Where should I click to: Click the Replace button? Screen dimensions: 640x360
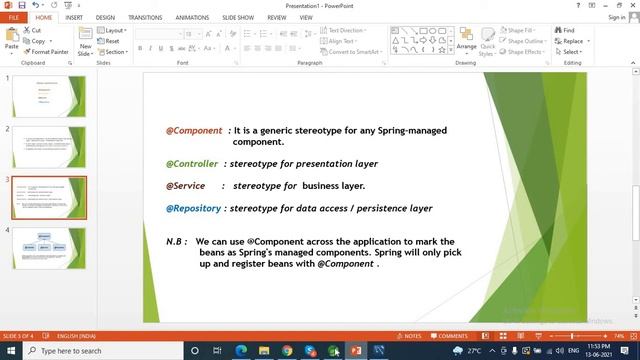click(x=569, y=41)
